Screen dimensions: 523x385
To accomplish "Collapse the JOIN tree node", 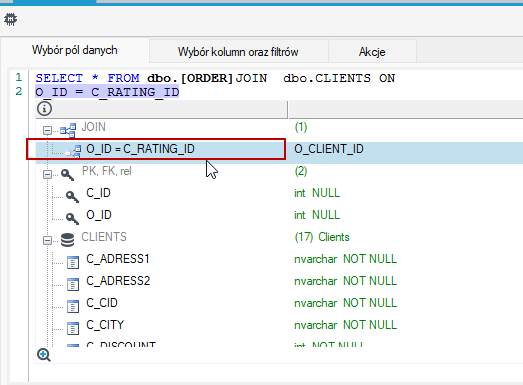I will tap(47, 130).
